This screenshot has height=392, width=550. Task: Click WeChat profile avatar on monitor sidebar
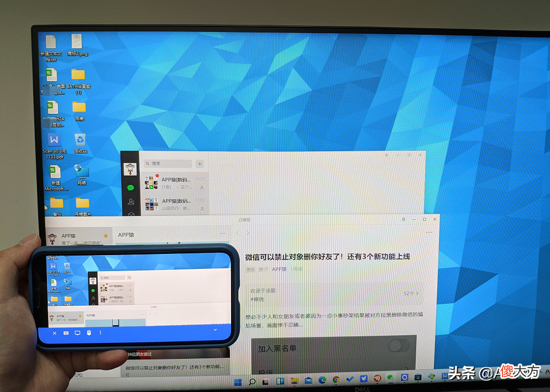tap(130, 169)
